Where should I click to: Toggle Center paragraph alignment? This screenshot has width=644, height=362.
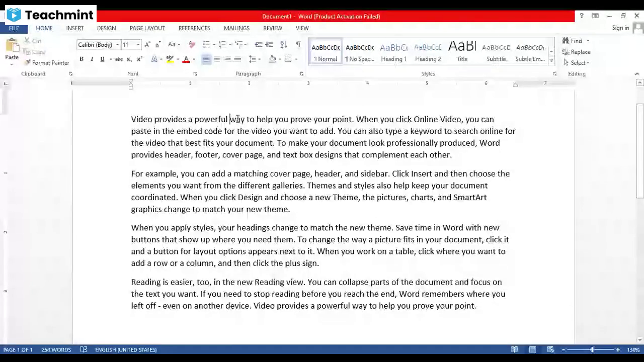click(217, 59)
